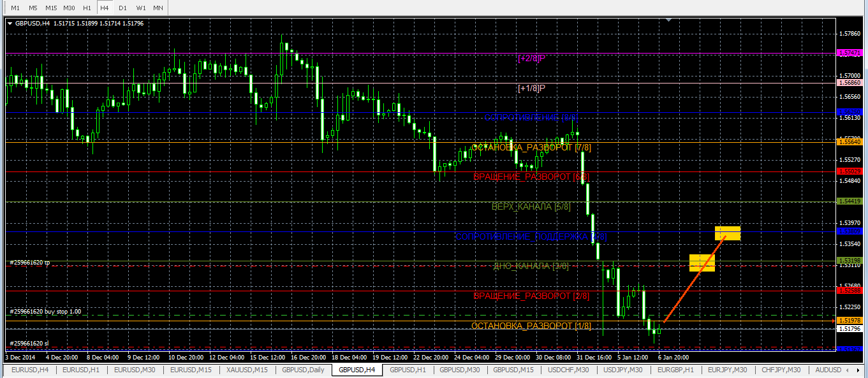Click the 3 Dec 2014 time label

click(20, 358)
